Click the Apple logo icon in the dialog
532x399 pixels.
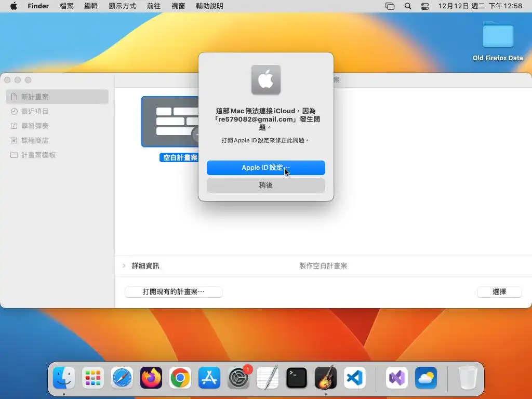tap(265, 79)
